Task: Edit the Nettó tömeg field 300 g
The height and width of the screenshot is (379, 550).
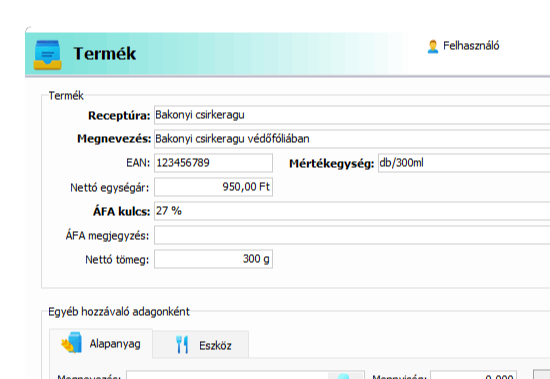Action: (213, 259)
